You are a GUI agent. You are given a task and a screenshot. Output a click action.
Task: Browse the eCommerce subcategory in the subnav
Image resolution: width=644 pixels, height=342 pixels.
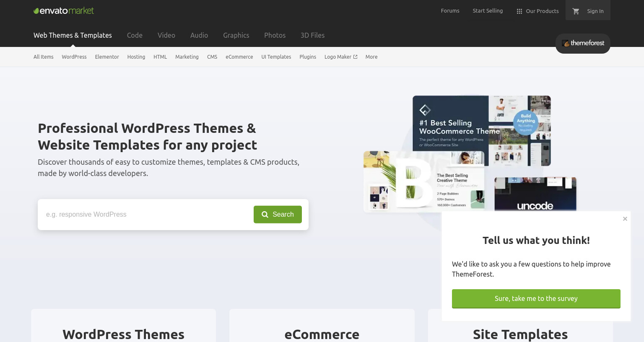click(x=239, y=57)
